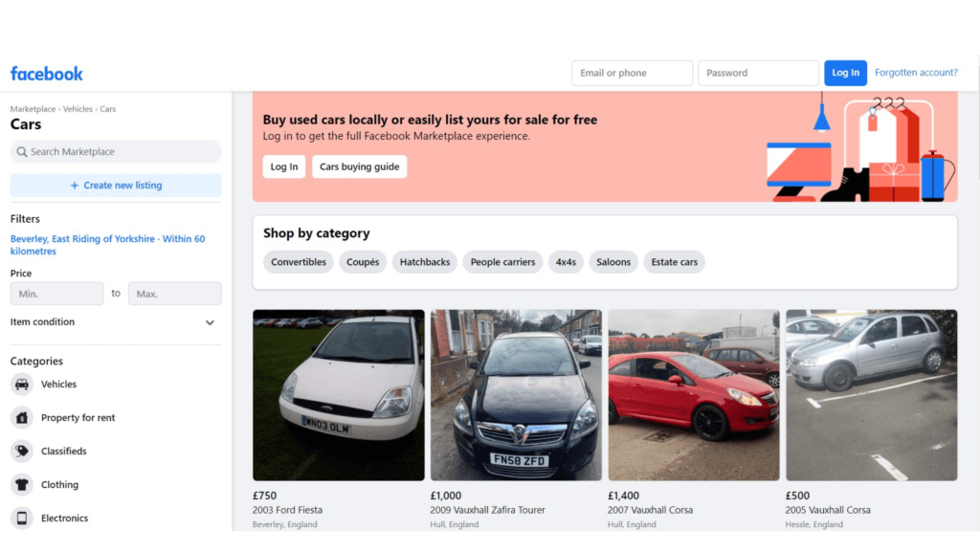
Task: Open the Cars buying guide
Action: point(360,166)
